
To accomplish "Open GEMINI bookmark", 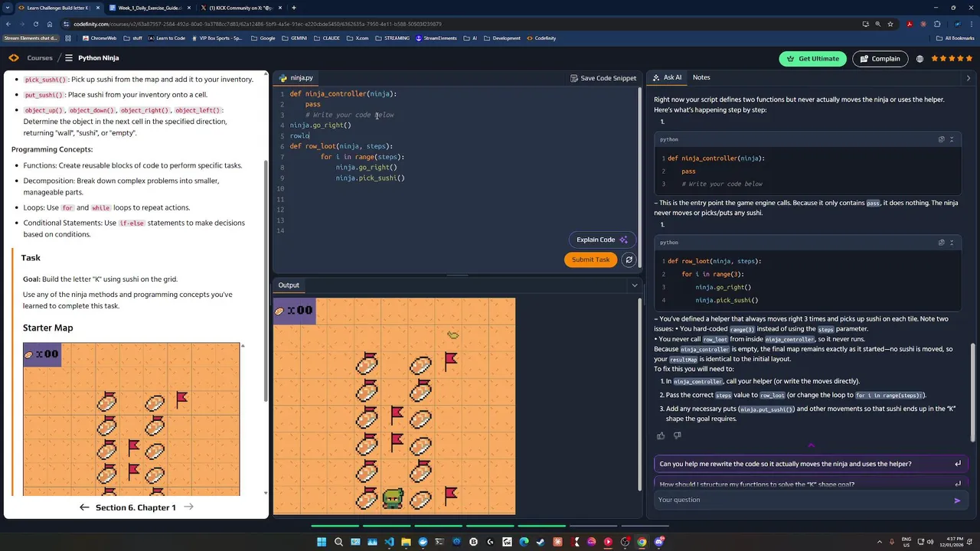I will pyautogui.click(x=295, y=38).
